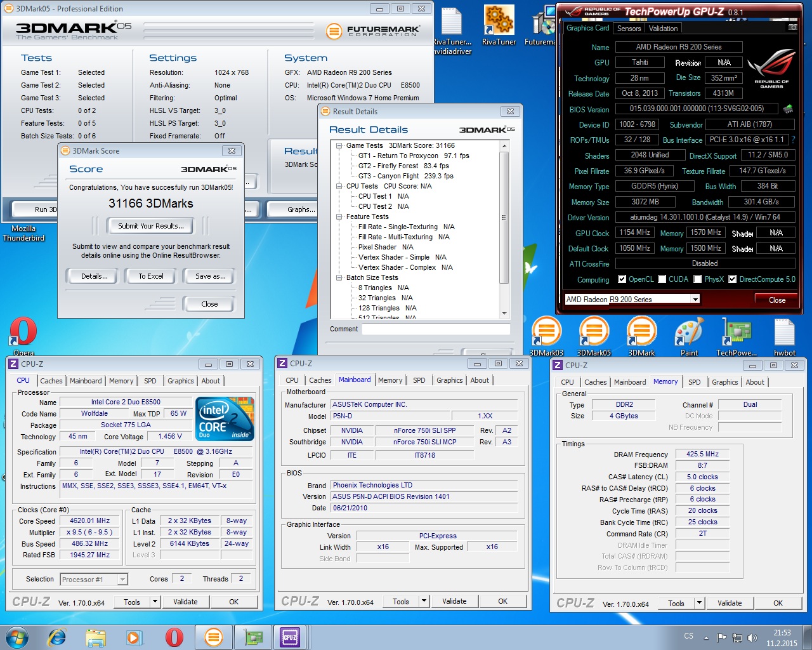The image size is (812, 650).
Task: Open the RivaTuner desktop shortcut
Action: click(x=499, y=25)
